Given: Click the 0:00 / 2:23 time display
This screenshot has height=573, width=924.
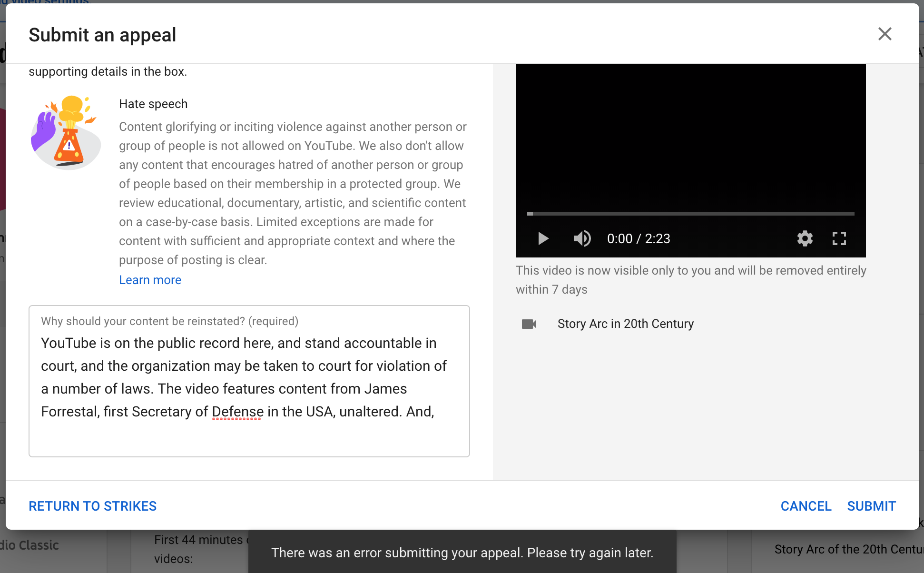Looking at the screenshot, I should [639, 238].
